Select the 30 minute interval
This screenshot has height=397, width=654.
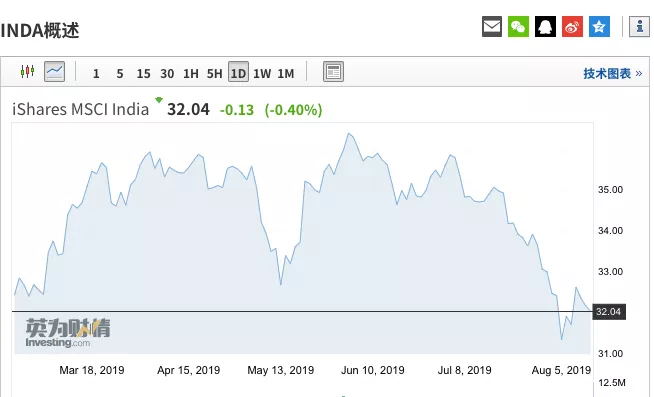tap(167, 73)
